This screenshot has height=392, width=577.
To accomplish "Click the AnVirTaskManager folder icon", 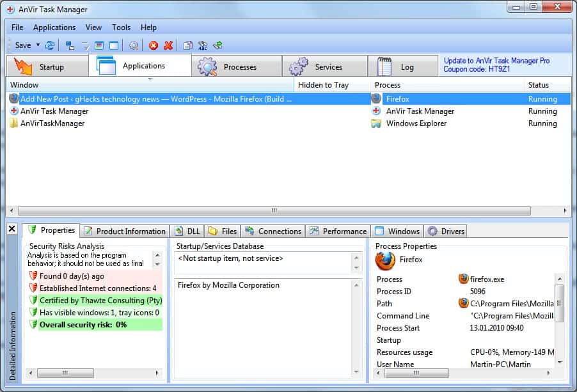I will [x=13, y=123].
